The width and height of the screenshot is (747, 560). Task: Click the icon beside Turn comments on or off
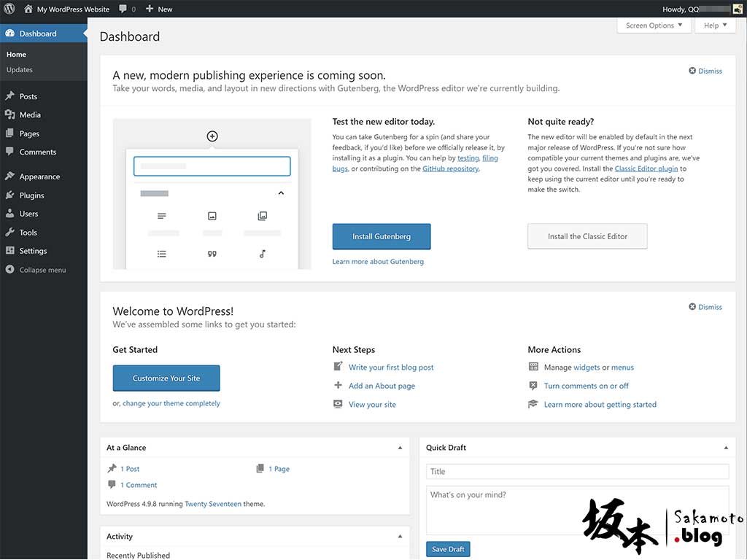pyautogui.click(x=533, y=385)
